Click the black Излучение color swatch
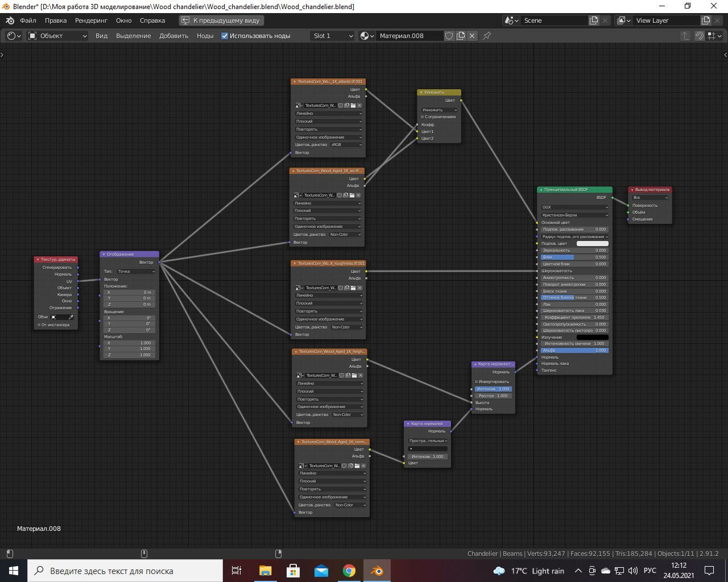Viewport: 728px width, 582px height. (592, 338)
